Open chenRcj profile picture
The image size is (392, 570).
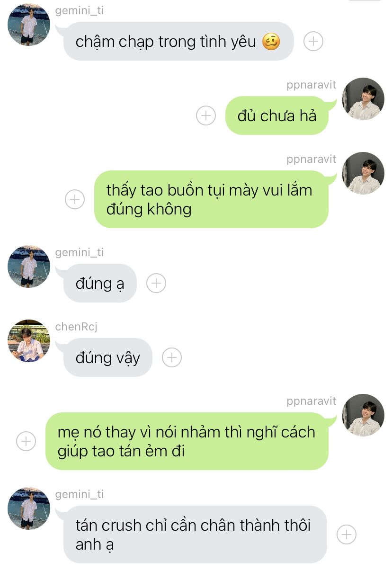(29, 340)
